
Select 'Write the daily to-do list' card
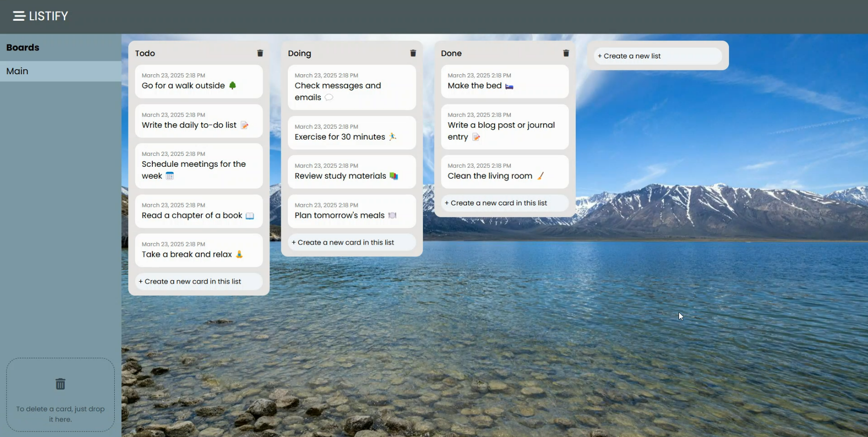point(198,121)
